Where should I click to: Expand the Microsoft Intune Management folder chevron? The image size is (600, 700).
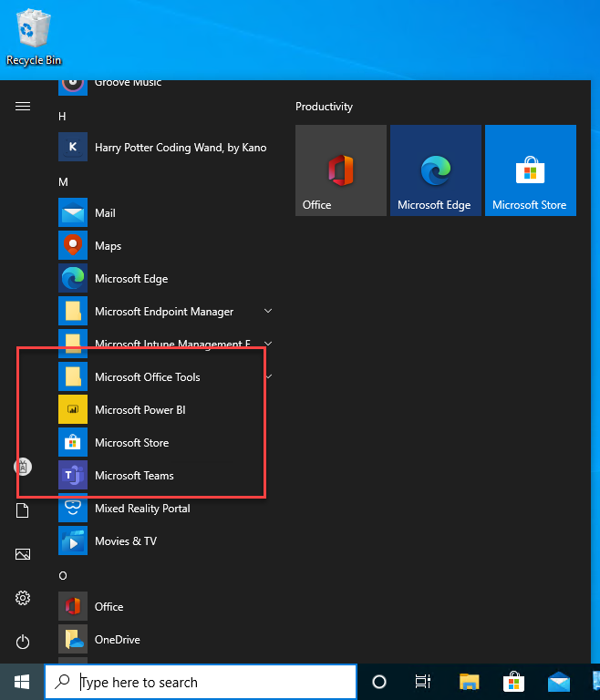click(268, 344)
